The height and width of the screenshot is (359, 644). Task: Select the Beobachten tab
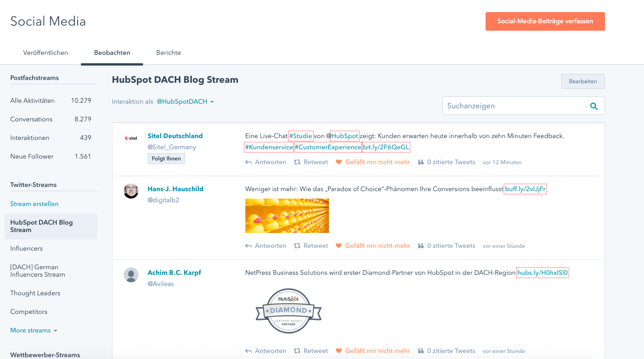112,53
